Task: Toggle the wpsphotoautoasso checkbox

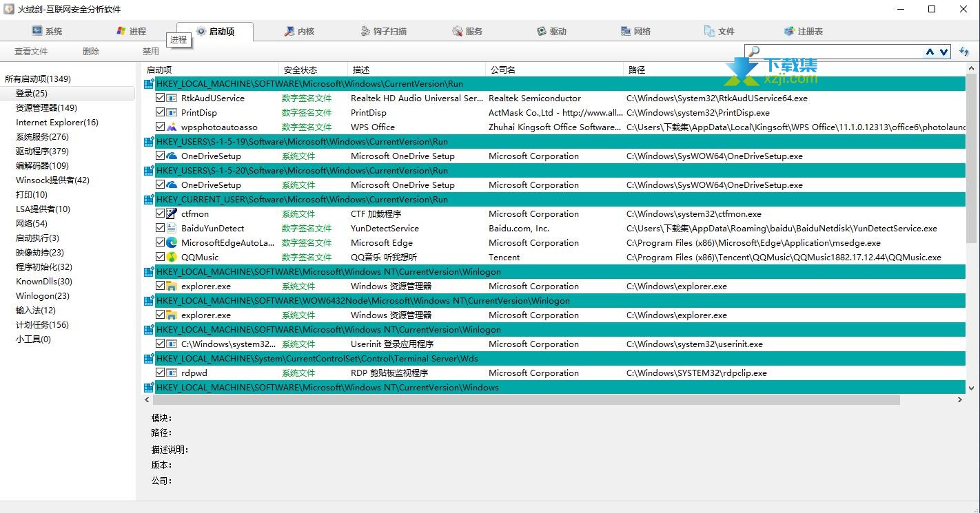Action: tap(161, 127)
